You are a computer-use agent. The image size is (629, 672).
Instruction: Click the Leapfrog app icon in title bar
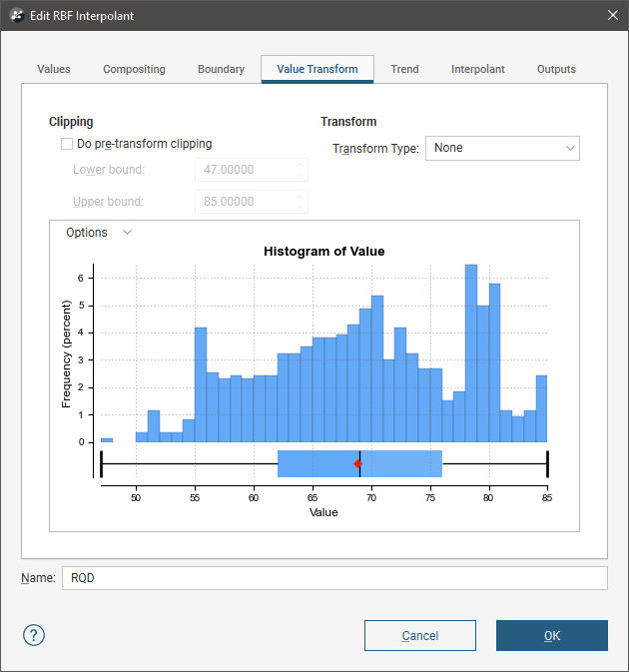pyautogui.click(x=16, y=15)
